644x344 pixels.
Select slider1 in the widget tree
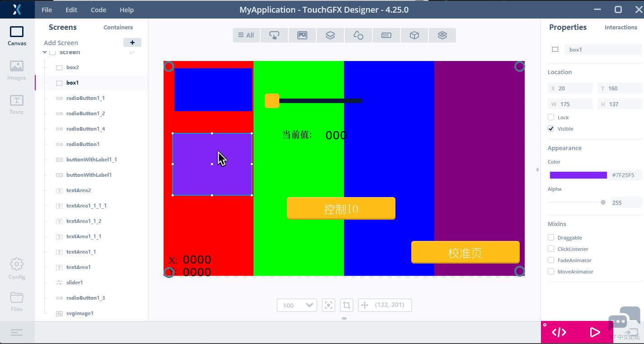pos(75,283)
